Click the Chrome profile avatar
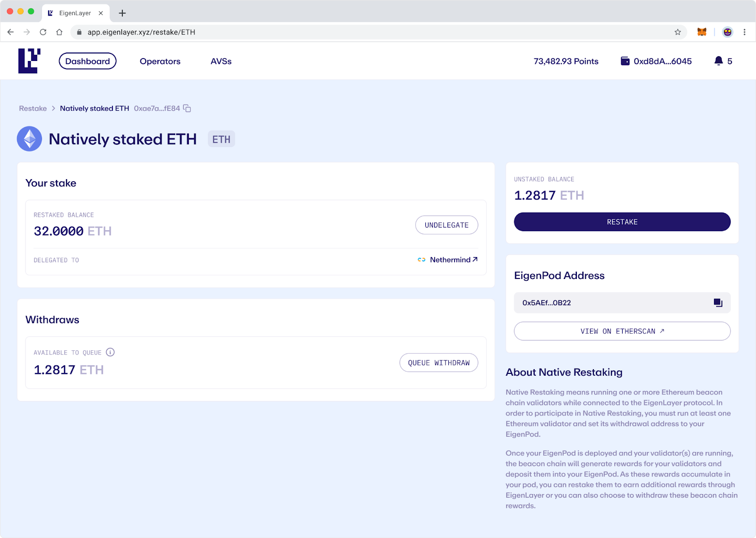 [727, 32]
